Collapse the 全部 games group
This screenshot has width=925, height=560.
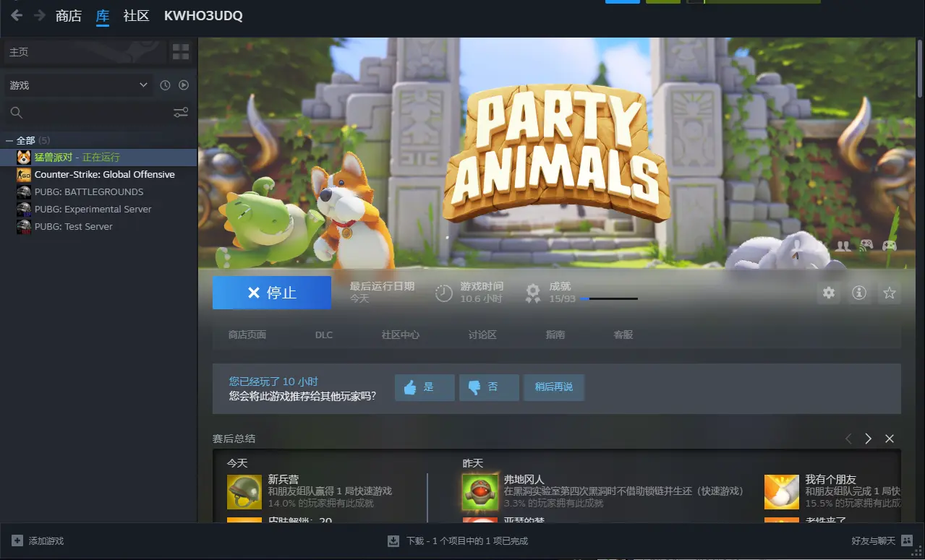(9, 140)
